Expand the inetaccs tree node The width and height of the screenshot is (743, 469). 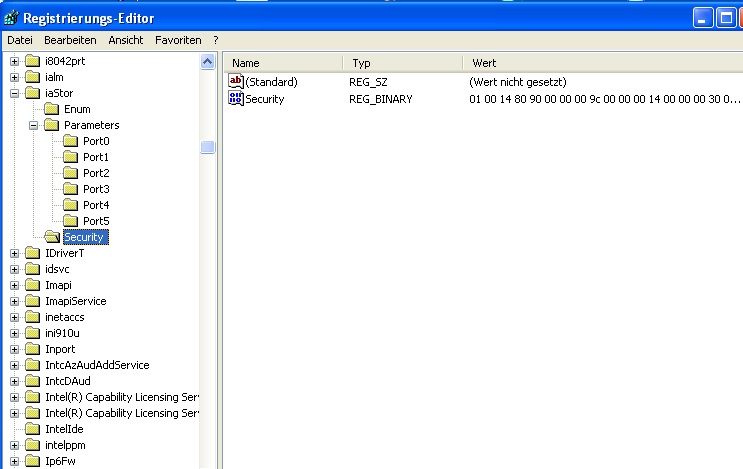point(15,317)
